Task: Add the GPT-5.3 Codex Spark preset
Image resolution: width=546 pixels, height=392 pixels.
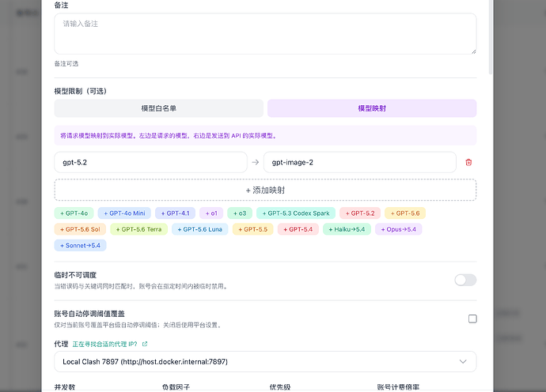Action: 296,213
